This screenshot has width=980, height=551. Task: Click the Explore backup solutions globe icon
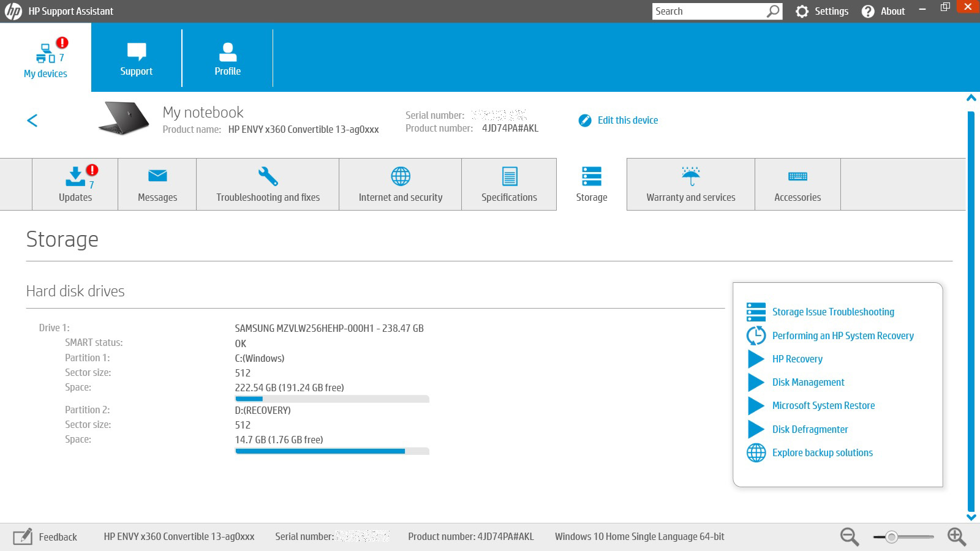pos(756,452)
